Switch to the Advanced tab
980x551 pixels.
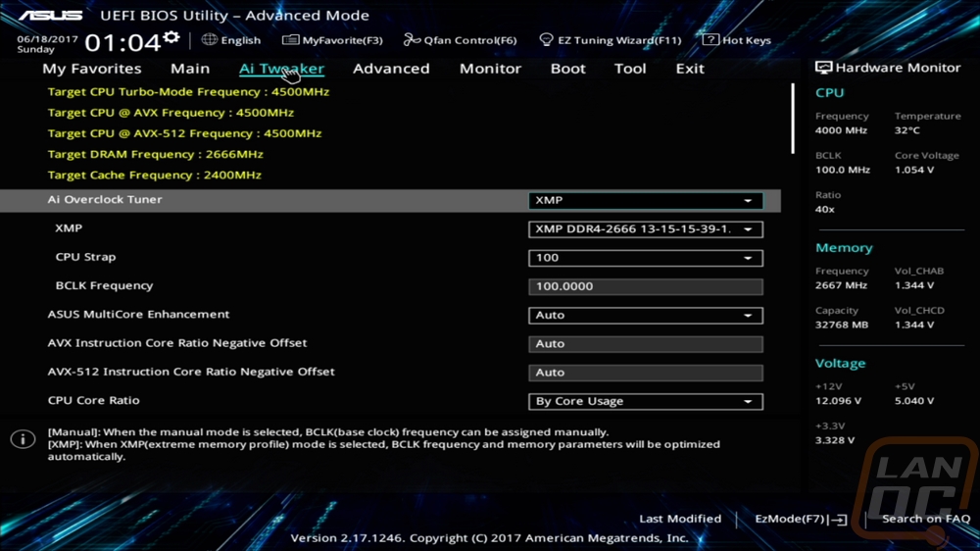[x=391, y=69]
